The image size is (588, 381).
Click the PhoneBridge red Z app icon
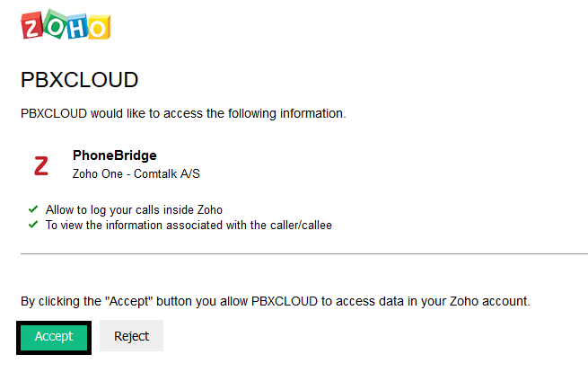tap(40, 165)
